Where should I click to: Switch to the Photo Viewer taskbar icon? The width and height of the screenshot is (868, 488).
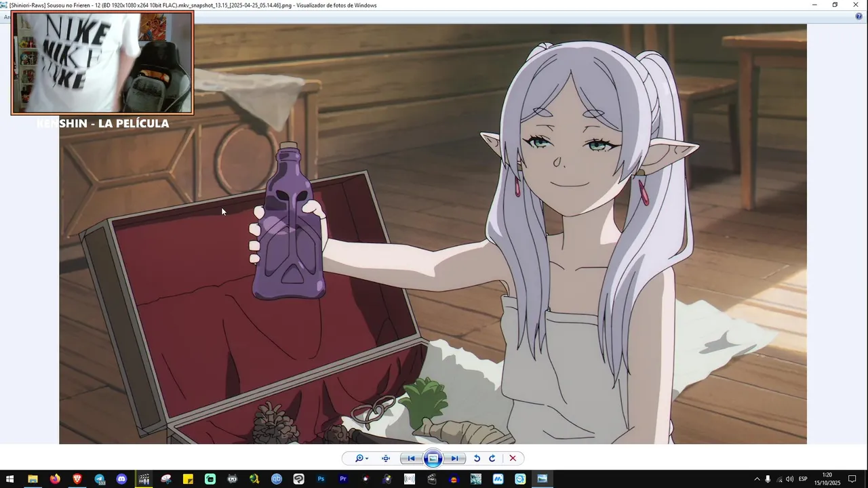[x=542, y=479]
